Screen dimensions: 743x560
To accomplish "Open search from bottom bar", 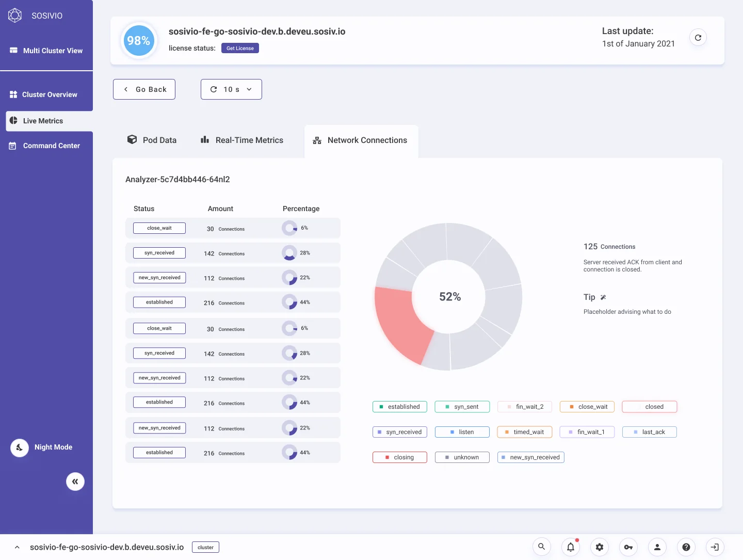I will [542, 547].
